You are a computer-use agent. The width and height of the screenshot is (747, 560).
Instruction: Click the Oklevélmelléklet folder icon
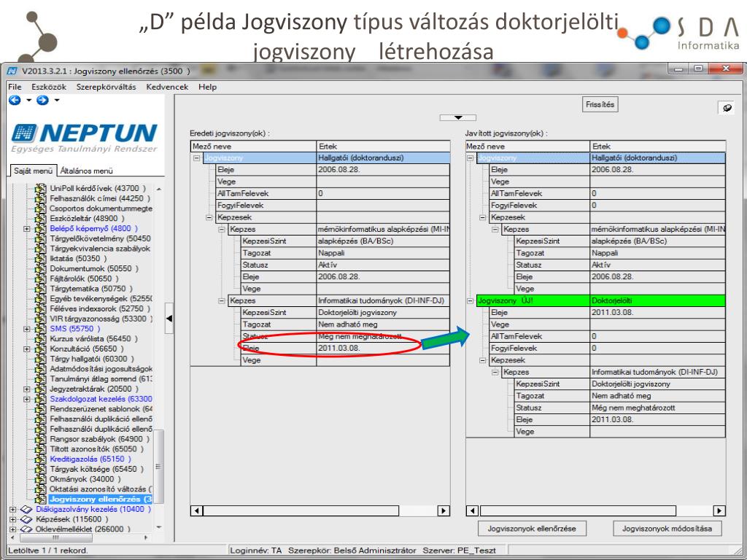click(x=27, y=529)
